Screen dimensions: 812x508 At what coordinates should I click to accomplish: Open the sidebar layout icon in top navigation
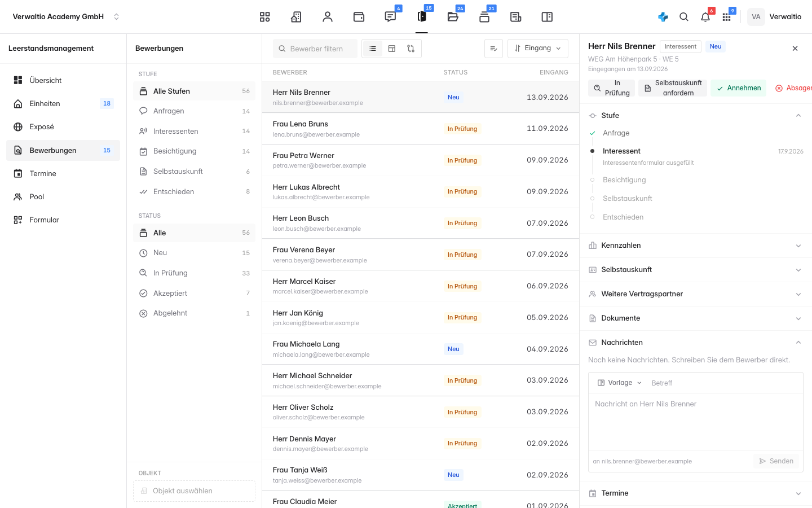pyautogui.click(x=547, y=17)
